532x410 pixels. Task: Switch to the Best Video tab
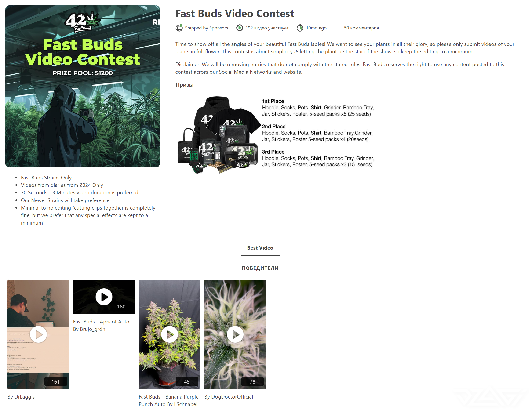point(260,248)
